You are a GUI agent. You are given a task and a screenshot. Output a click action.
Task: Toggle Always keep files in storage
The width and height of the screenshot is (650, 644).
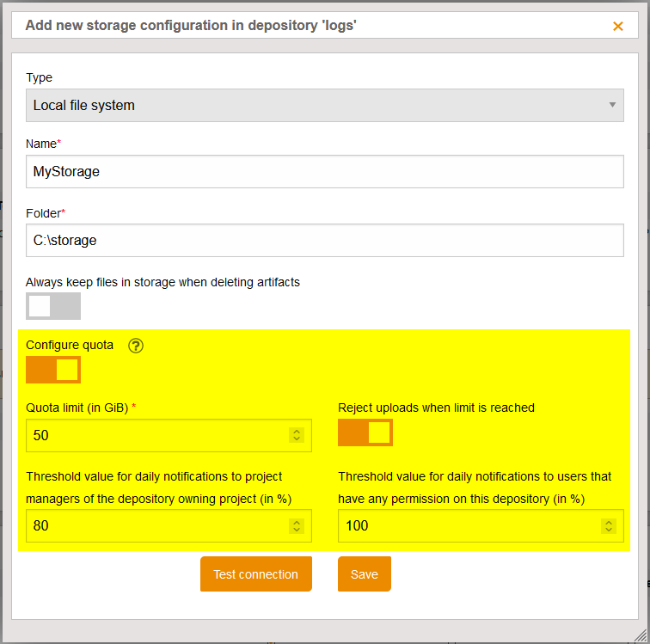pyautogui.click(x=53, y=306)
